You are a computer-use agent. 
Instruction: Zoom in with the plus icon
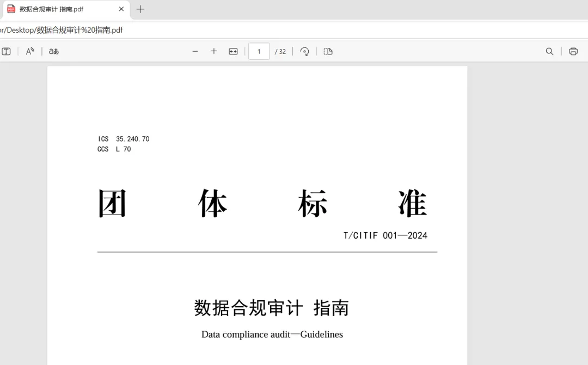(x=214, y=51)
